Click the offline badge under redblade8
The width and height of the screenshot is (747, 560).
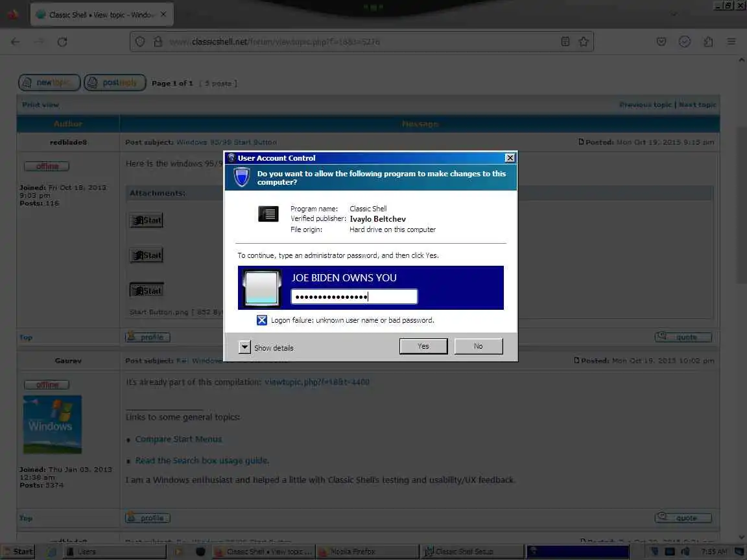[47, 166]
